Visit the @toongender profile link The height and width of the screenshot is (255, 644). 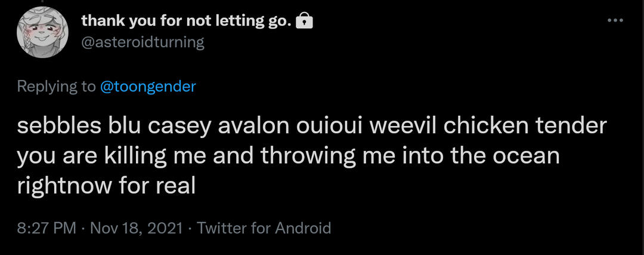147,86
